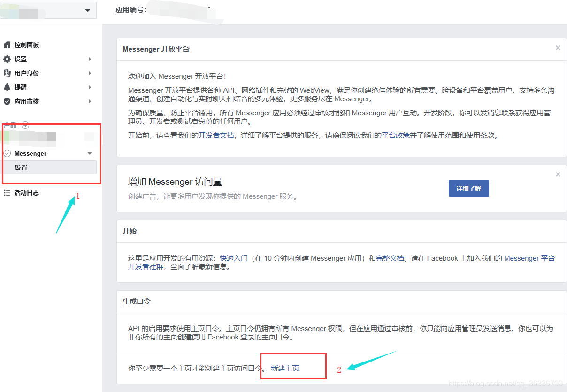Open the 平台政策 link
567x392 pixels.
pos(395,136)
